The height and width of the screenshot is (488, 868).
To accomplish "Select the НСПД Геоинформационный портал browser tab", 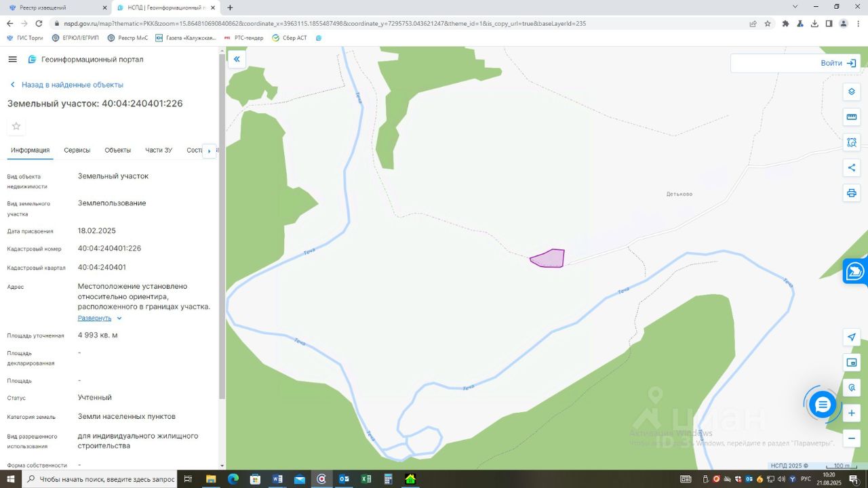I will coord(165,7).
